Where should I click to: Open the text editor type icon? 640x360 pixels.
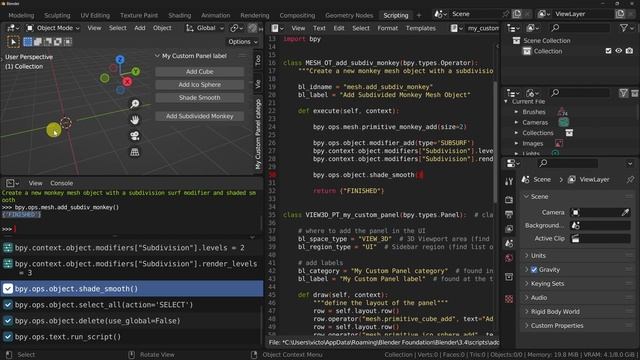[x=277, y=28]
